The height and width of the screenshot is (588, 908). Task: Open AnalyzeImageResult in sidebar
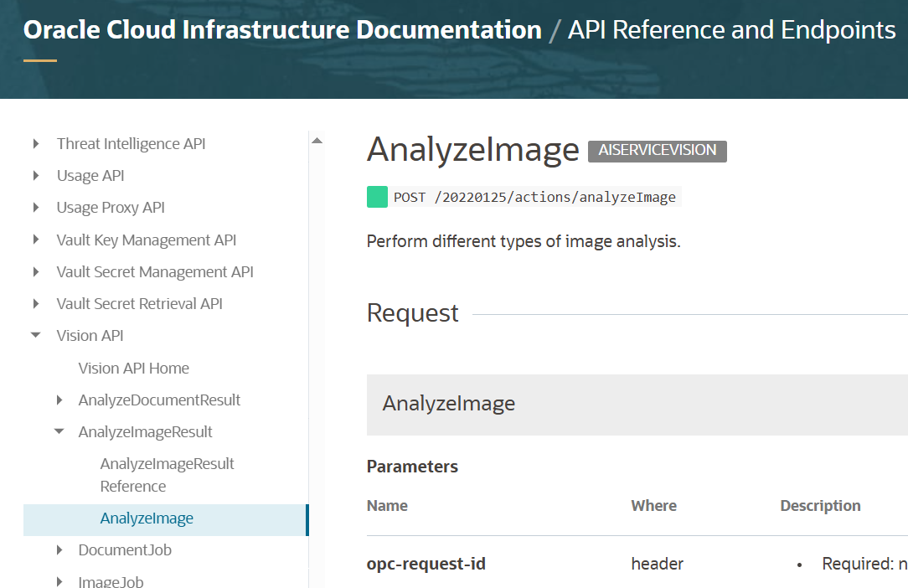tap(146, 431)
